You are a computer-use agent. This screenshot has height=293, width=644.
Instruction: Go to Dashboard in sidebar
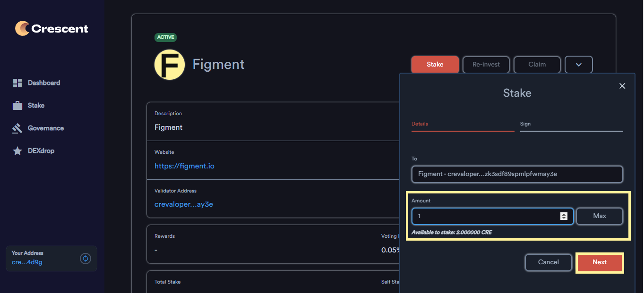(x=44, y=83)
